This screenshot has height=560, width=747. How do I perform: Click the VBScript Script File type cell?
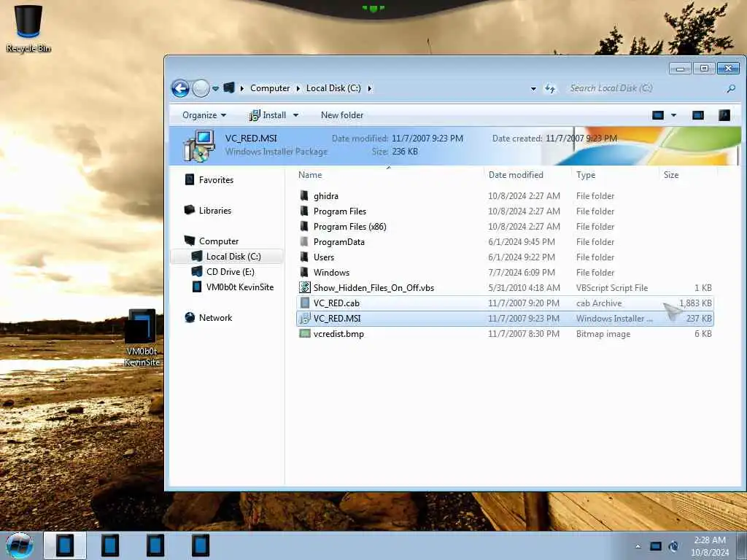click(612, 287)
